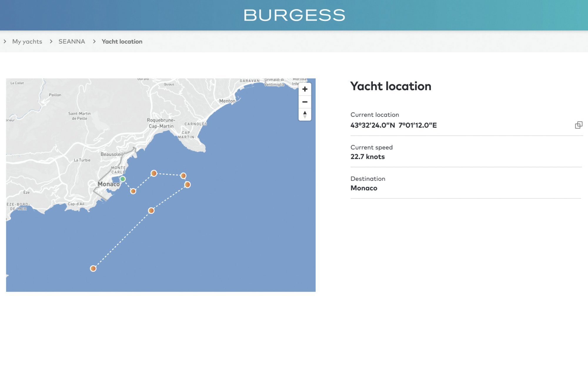Click Monaco label on the map
588x392 pixels.
click(x=108, y=184)
